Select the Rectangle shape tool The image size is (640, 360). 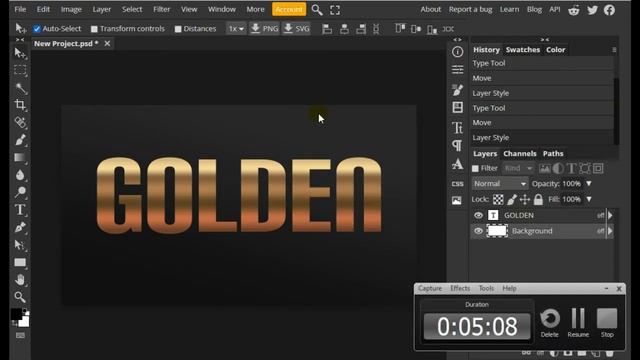[x=20, y=262]
